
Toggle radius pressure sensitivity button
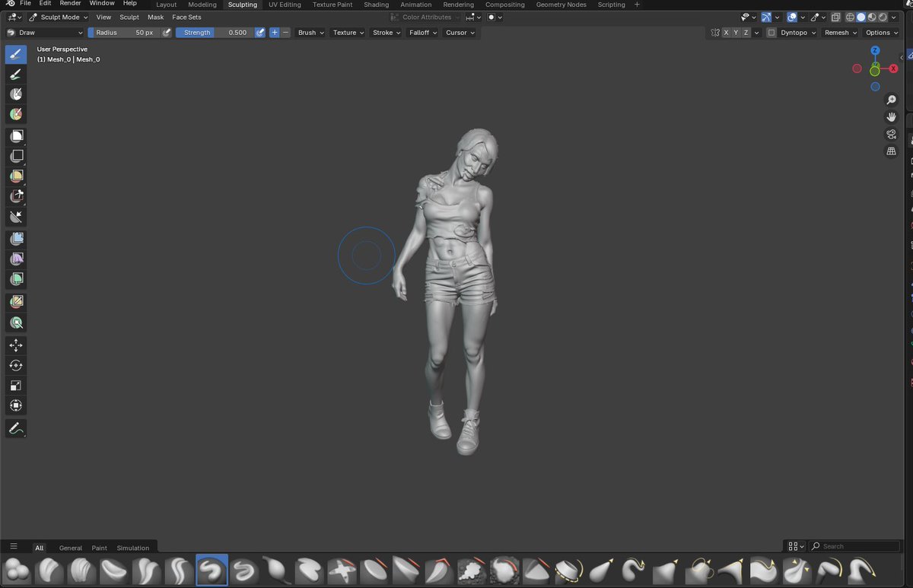click(x=167, y=33)
